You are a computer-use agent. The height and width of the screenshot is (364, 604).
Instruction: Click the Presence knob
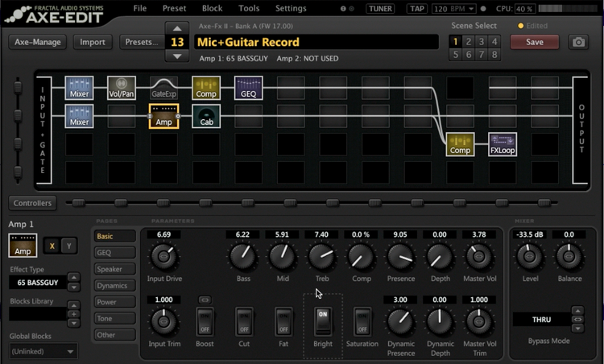400,256
